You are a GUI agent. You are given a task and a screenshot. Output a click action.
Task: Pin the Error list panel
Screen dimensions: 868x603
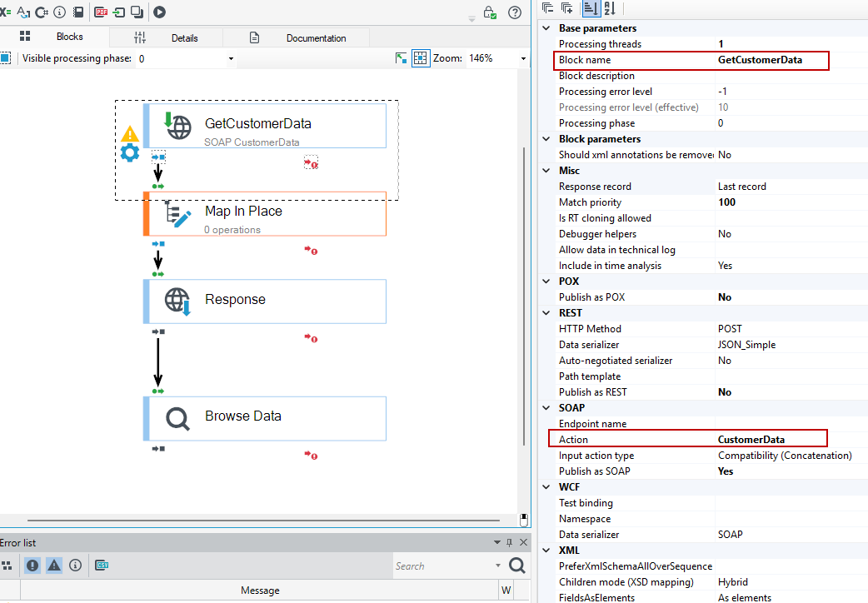509,543
